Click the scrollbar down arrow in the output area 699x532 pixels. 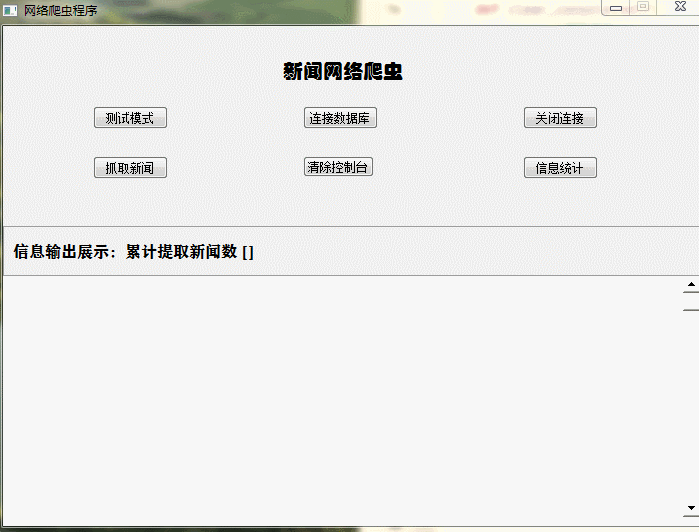coord(691,508)
